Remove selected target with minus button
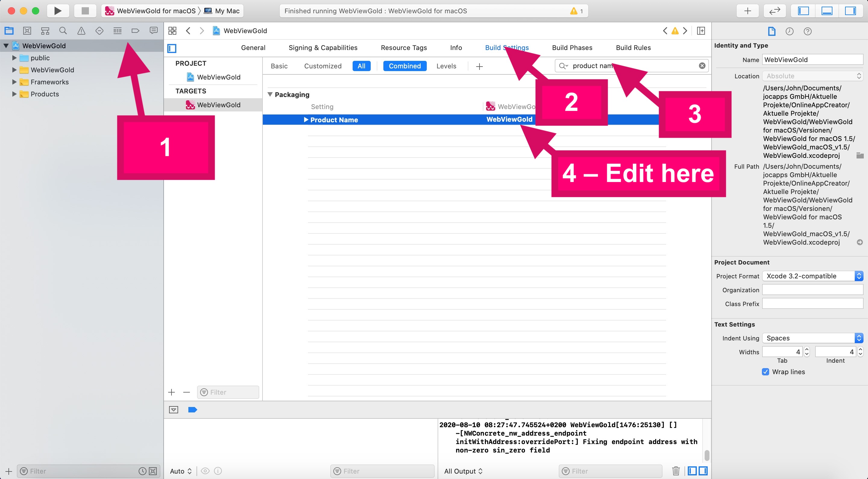The image size is (868, 479). [x=187, y=393]
